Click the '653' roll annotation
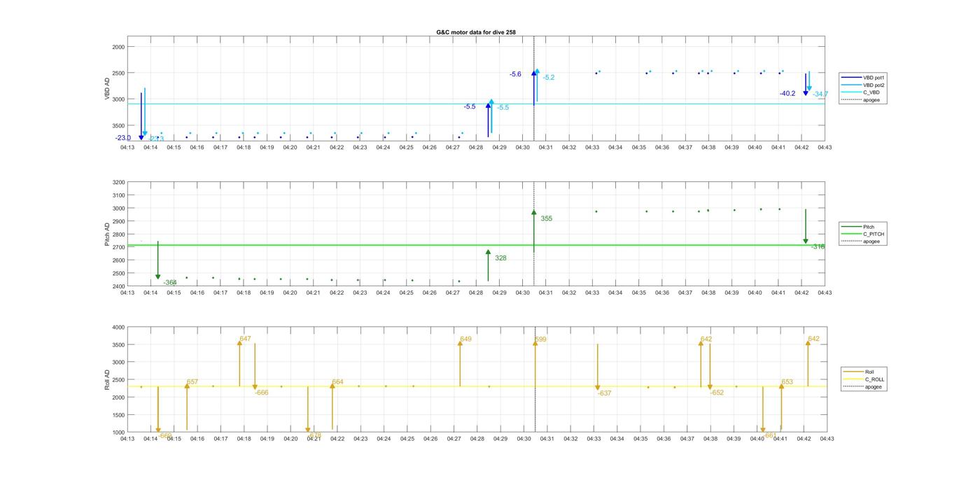 [x=787, y=382]
